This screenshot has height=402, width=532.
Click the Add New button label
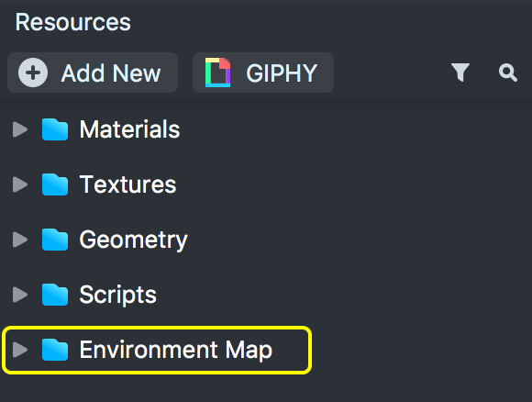click(111, 73)
